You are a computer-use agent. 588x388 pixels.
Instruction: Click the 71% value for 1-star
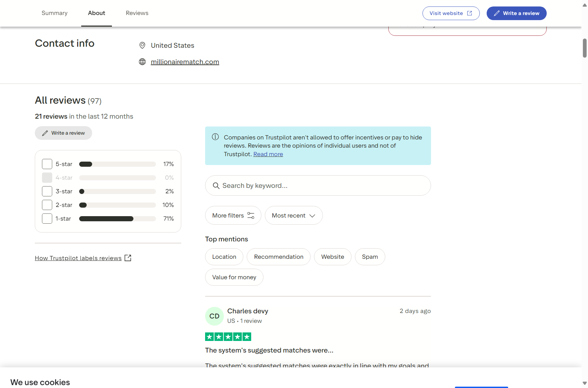[169, 219]
